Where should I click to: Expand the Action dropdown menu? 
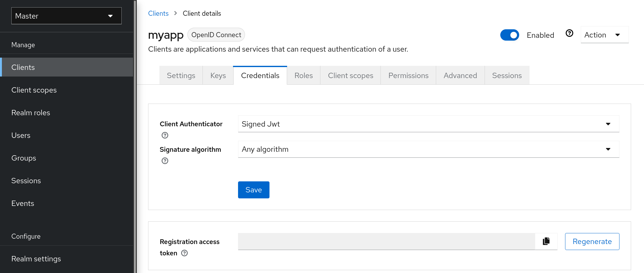[x=604, y=35]
